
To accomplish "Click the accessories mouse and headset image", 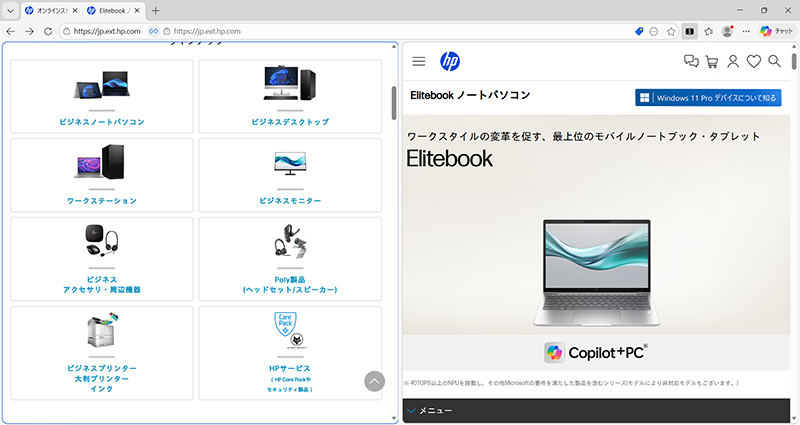I will pyautogui.click(x=102, y=240).
